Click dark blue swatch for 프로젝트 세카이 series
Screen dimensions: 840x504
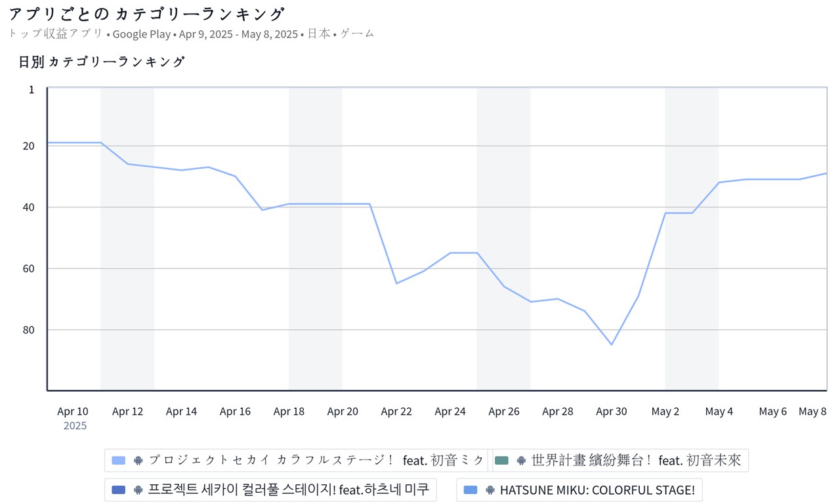(119, 490)
